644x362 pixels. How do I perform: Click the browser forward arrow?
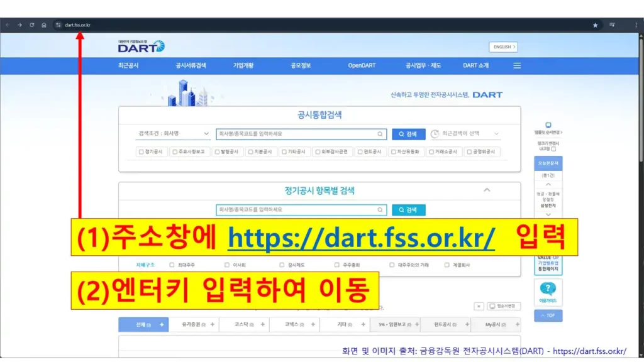(19, 25)
